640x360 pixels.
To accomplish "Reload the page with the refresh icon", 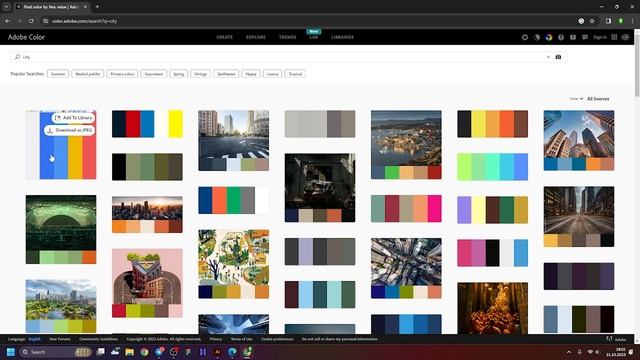I will tap(31, 21).
